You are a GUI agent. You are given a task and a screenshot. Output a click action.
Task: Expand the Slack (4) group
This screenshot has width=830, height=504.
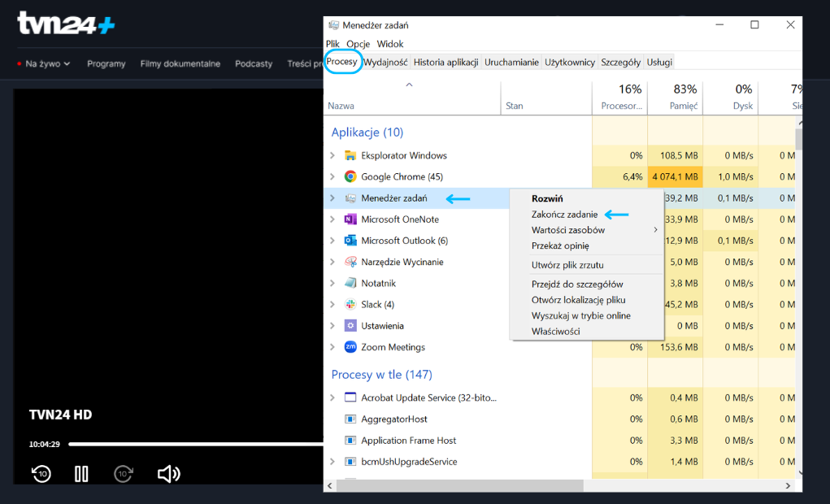click(332, 304)
